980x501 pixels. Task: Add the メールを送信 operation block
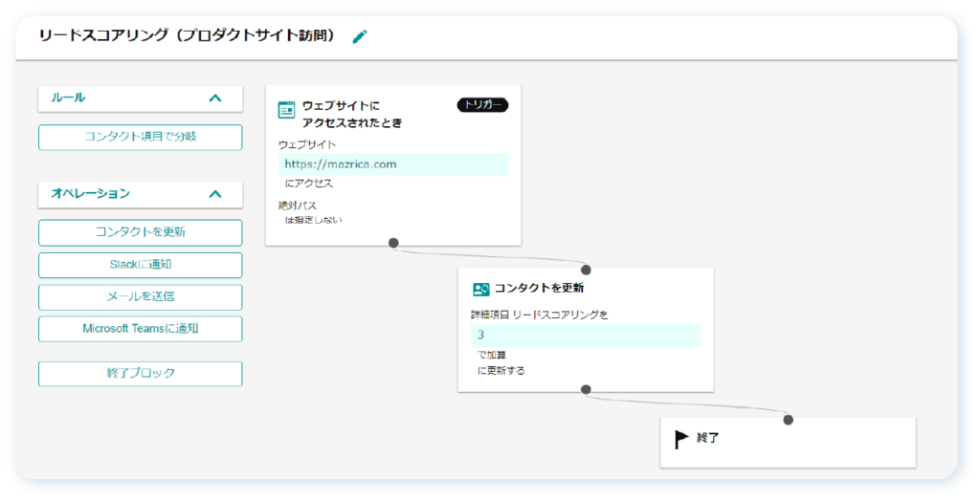pos(140,297)
